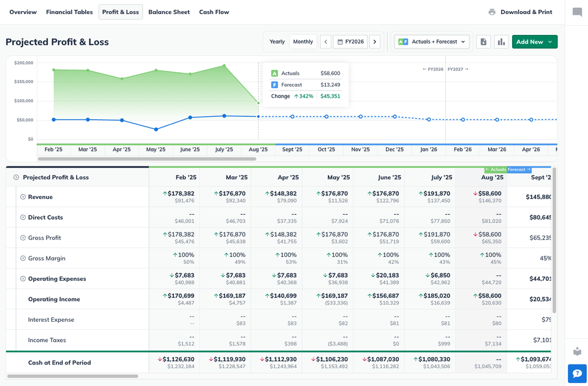Click the Income Taxes row label
Screen dimensions: 588x386
pyautogui.click(x=47, y=340)
